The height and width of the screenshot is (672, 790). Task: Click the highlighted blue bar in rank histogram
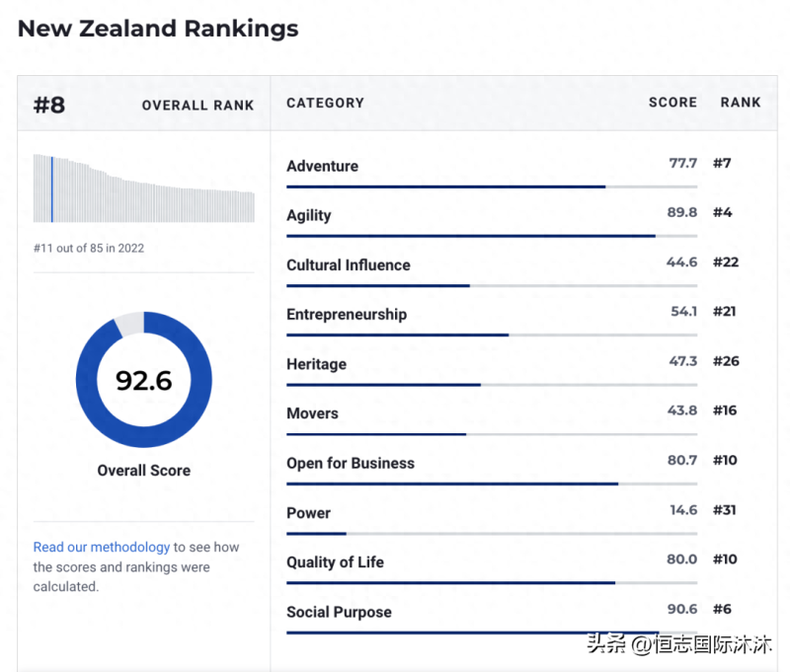(51, 188)
